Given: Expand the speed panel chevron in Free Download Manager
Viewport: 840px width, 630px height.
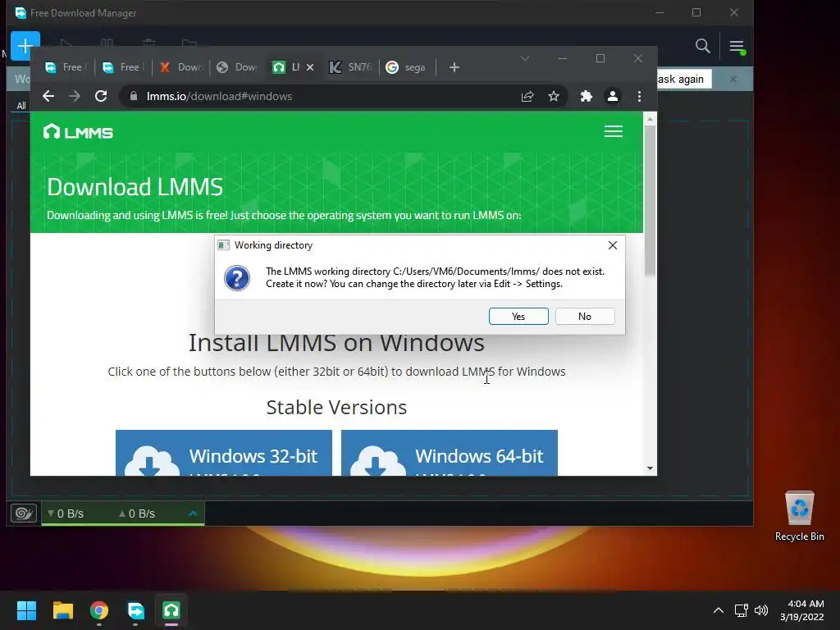Looking at the screenshot, I should tap(194, 514).
